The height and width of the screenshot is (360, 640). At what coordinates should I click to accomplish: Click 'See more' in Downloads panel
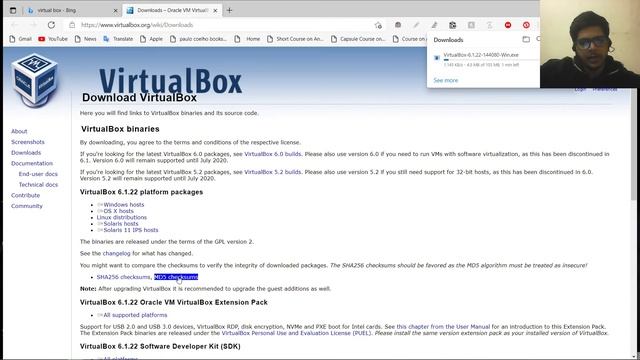pyautogui.click(x=446, y=80)
